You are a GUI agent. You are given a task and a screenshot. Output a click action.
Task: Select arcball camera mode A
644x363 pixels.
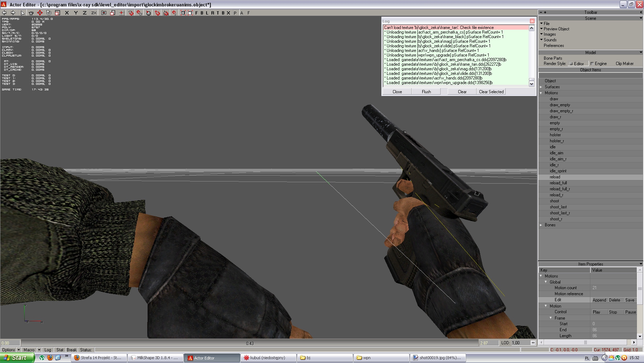pyautogui.click(x=241, y=13)
